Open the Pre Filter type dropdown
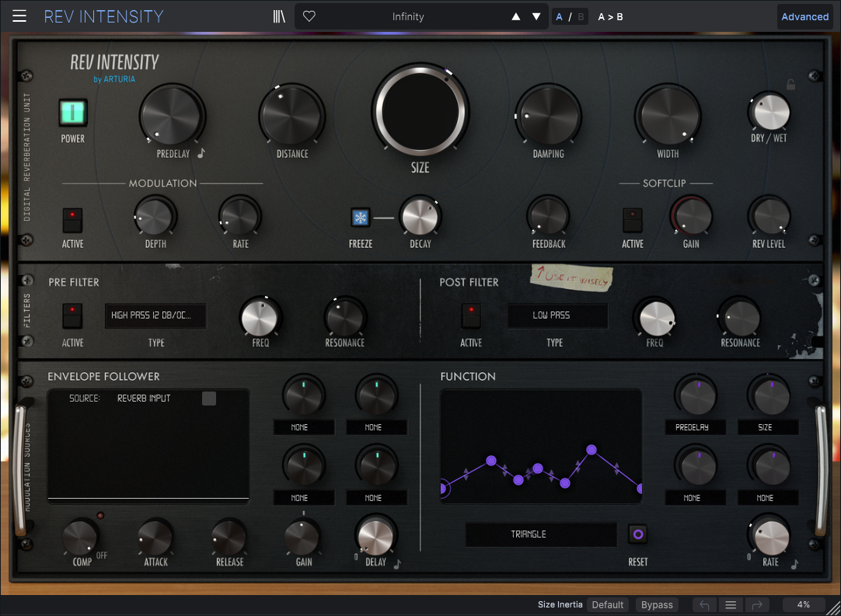The height and width of the screenshot is (616, 841). click(155, 315)
